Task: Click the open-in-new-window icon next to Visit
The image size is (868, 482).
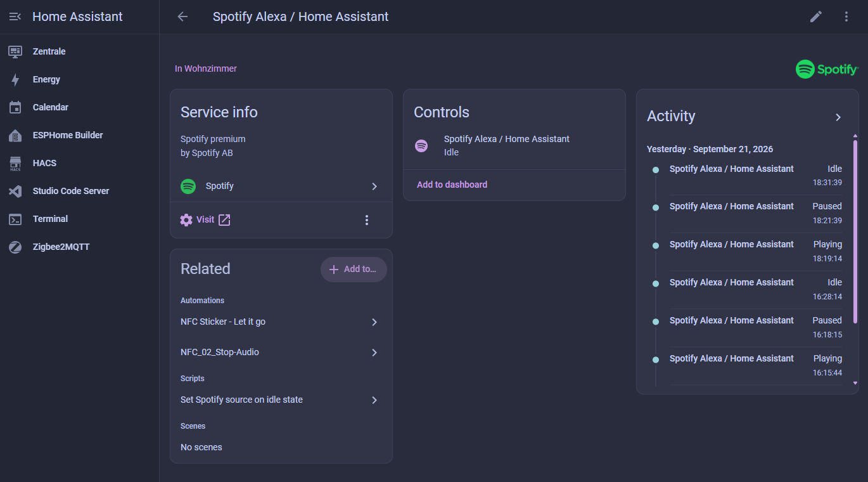Action: [x=224, y=219]
